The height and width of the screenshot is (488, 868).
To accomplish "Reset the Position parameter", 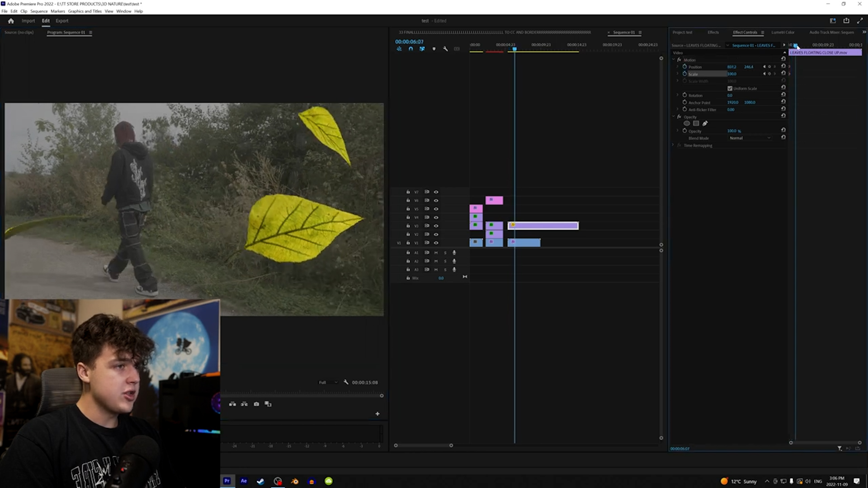I will pyautogui.click(x=783, y=66).
